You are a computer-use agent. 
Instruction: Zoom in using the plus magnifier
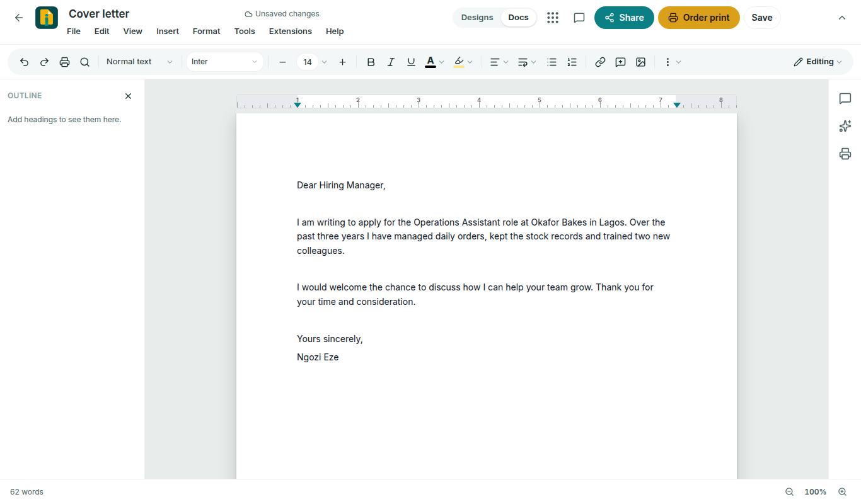pos(842,491)
